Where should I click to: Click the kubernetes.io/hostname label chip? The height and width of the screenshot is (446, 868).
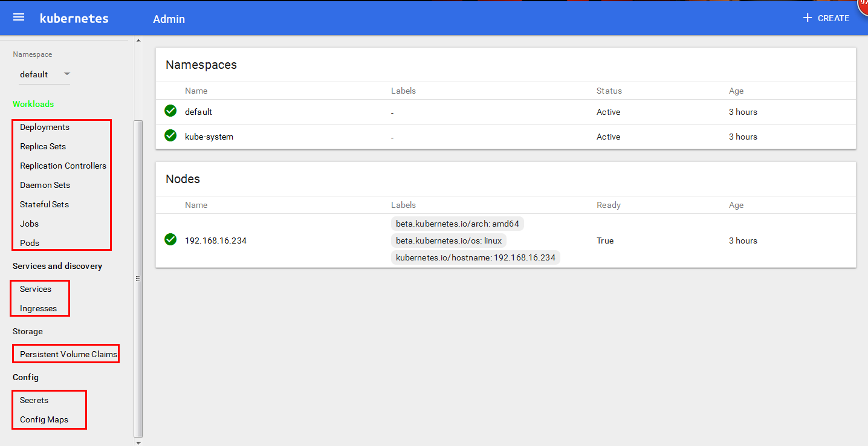(x=476, y=257)
